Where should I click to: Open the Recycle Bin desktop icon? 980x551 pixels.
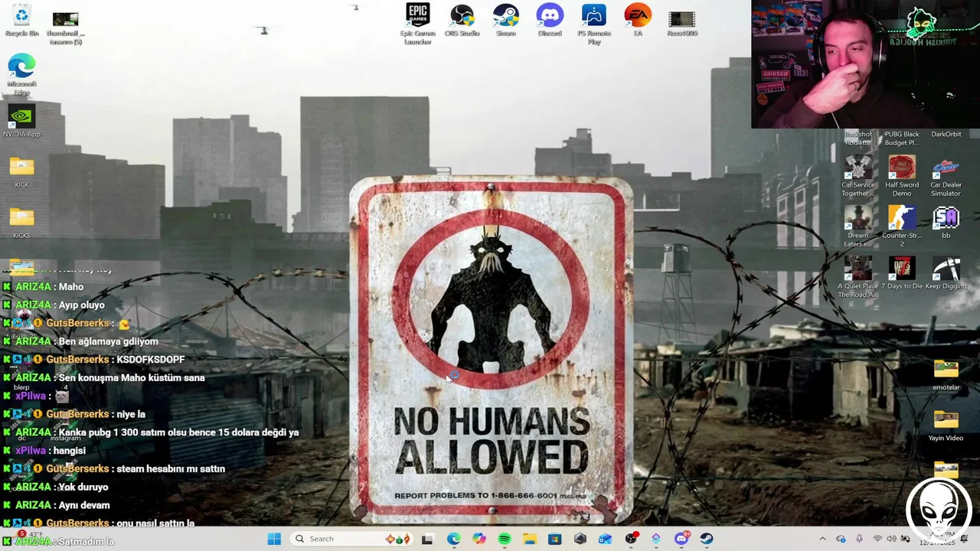click(x=21, y=20)
